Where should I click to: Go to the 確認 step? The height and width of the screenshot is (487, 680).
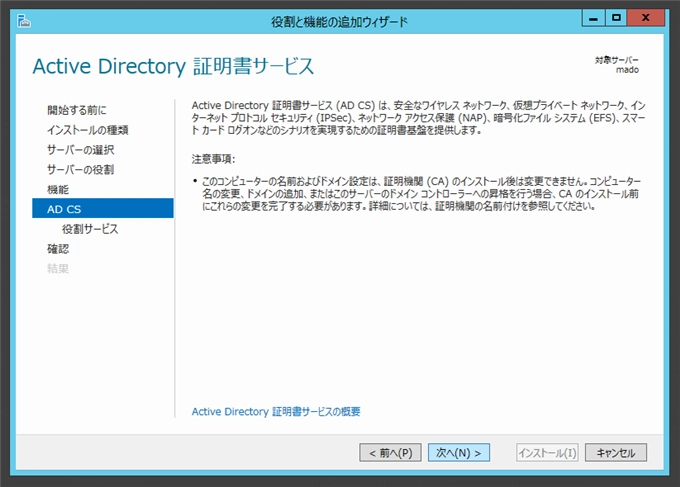point(58,249)
